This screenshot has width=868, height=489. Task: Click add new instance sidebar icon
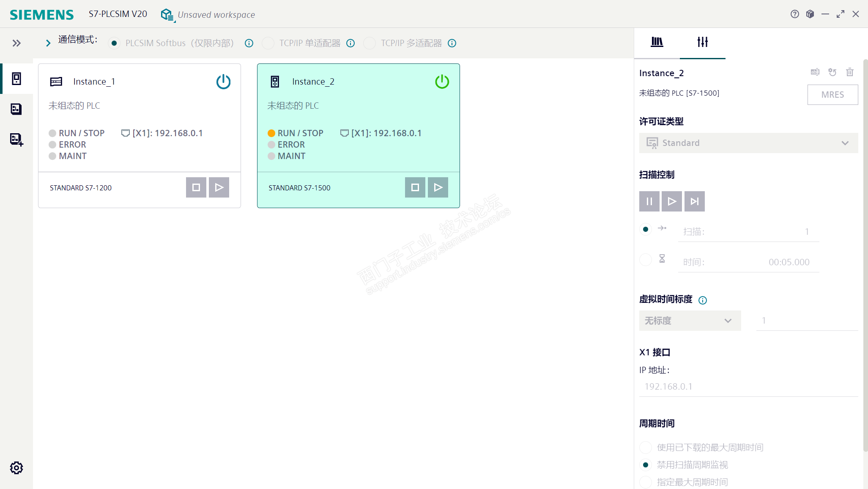(x=16, y=139)
